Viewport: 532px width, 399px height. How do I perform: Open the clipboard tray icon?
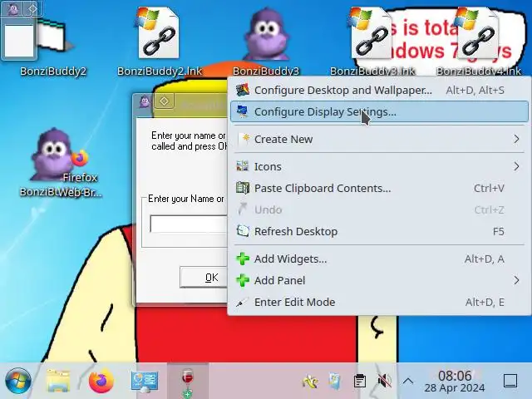(x=360, y=381)
